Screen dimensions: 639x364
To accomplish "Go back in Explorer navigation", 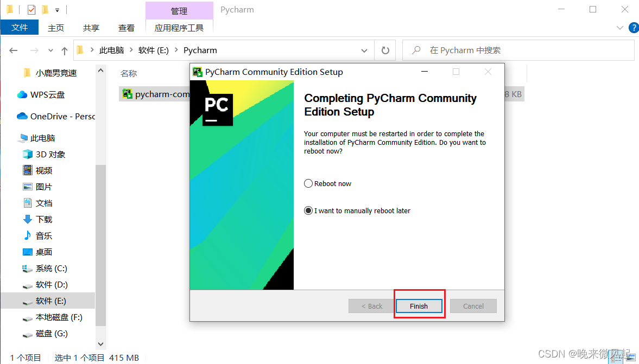I will [x=14, y=50].
